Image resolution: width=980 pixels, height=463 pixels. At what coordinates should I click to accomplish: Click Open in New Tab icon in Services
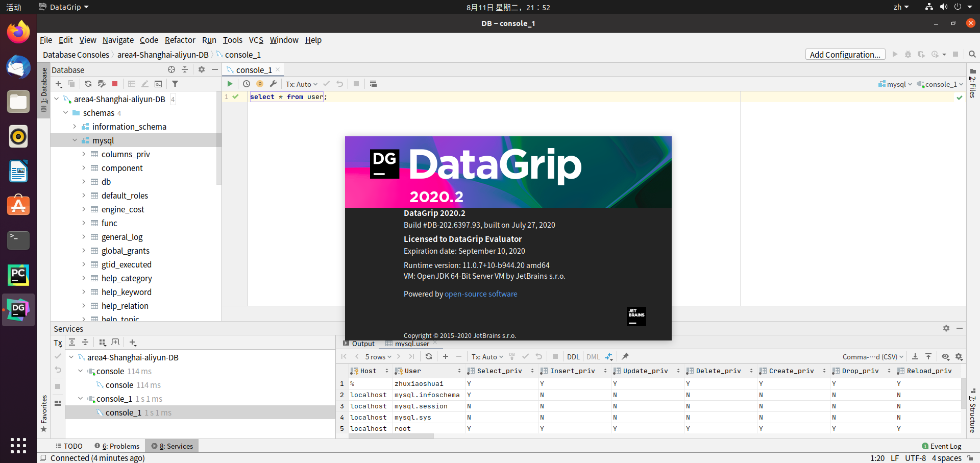click(115, 342)
